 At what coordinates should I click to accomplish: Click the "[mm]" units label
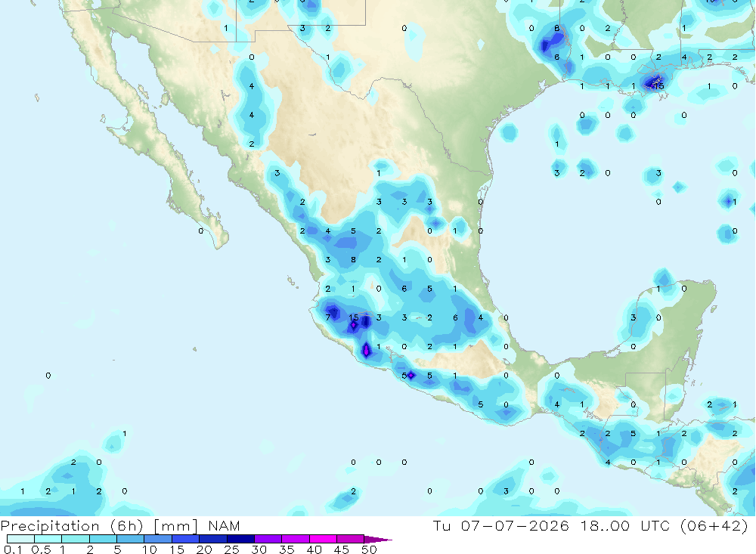[x=175, y=525]
